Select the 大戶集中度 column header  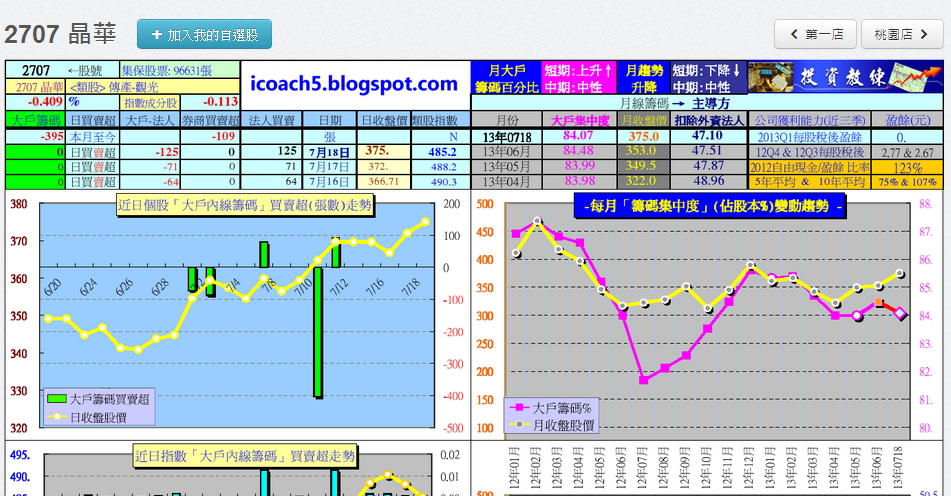point(579,120)
